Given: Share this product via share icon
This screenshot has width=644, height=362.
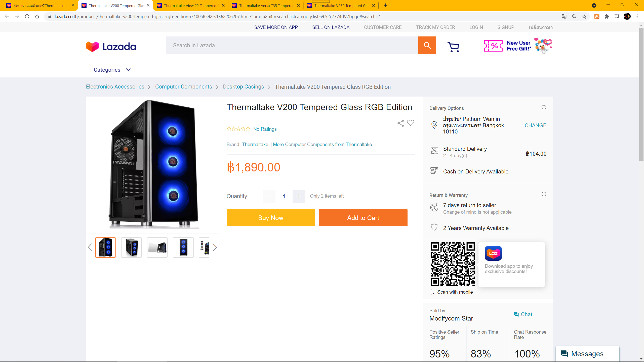Looking at the screenshot, I should coord(401,123).
